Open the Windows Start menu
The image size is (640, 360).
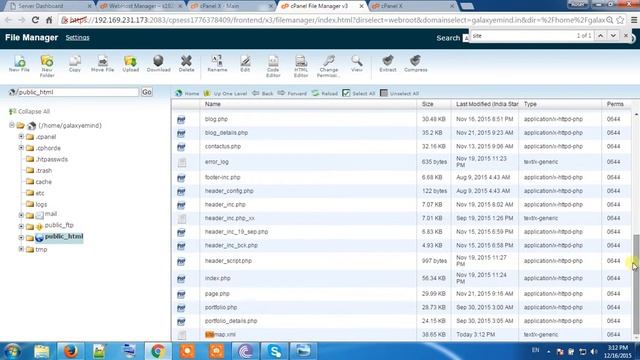click(x=13, y=351)
